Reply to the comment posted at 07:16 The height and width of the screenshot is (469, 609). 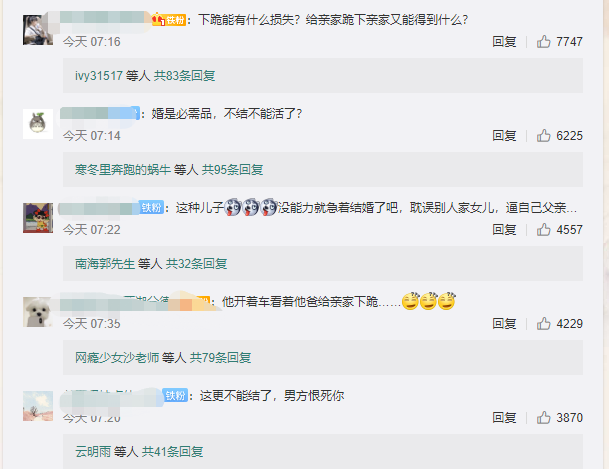[x=504, y=42]
